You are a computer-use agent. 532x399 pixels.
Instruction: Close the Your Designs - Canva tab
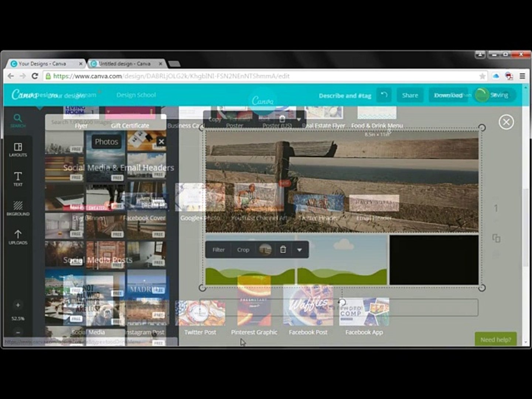pos(81,64)
